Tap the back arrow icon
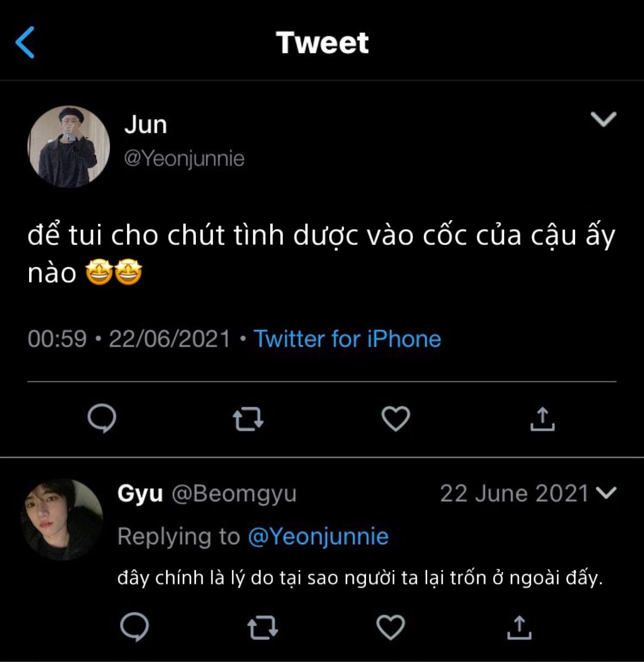The height and width of the screenshot is (662, 644). click(x=25, y=42)
